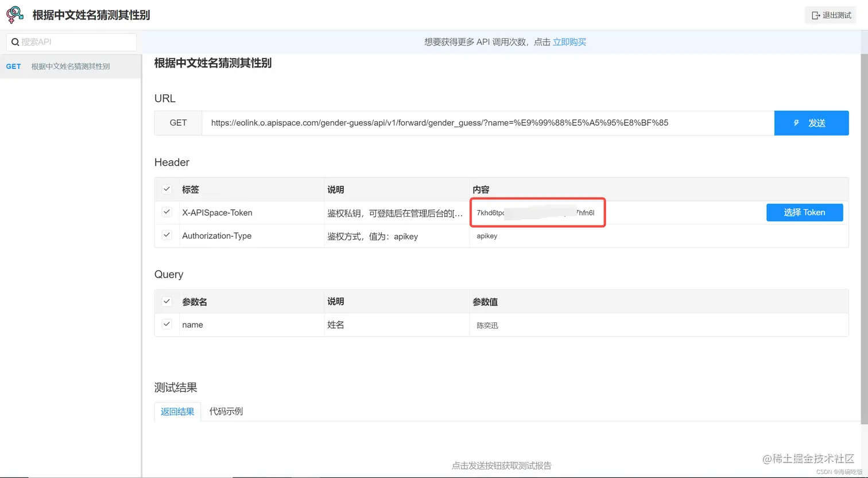Open the 立即购买 link

point(569,42)
